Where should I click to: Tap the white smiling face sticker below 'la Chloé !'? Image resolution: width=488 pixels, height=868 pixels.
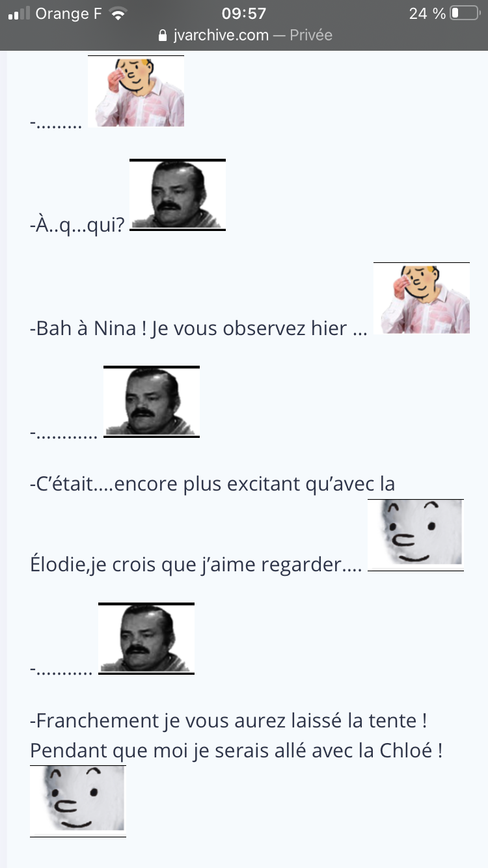tap(78, 801)
